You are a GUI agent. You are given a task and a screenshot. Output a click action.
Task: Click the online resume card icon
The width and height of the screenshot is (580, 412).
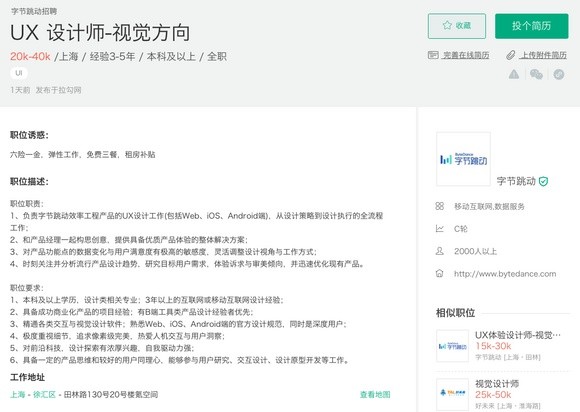coord(433,55)
